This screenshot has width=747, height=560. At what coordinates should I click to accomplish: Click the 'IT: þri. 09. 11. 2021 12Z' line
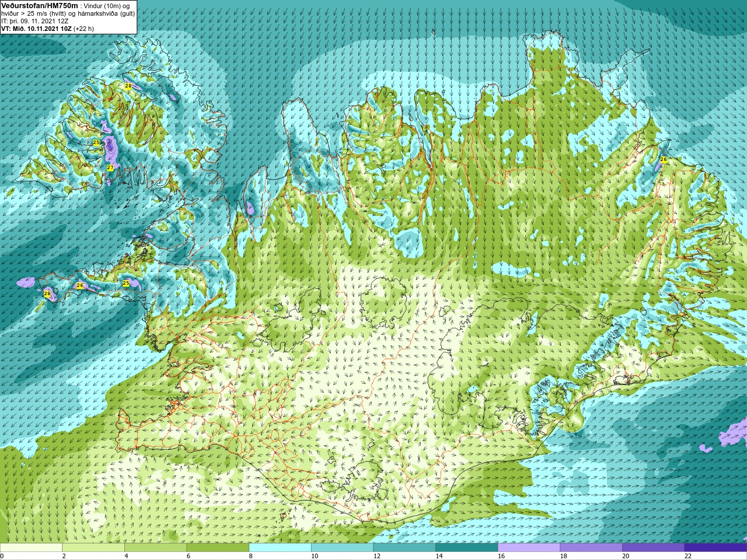35,21
